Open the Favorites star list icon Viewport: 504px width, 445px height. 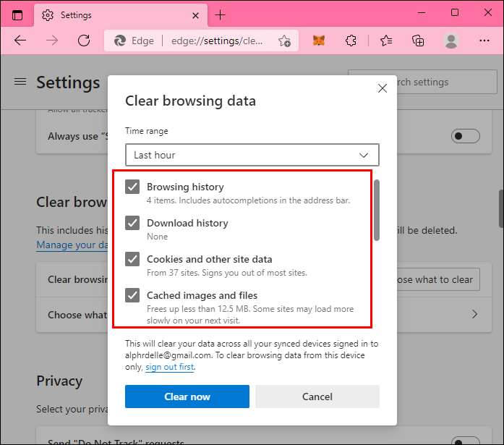[386, 41]
